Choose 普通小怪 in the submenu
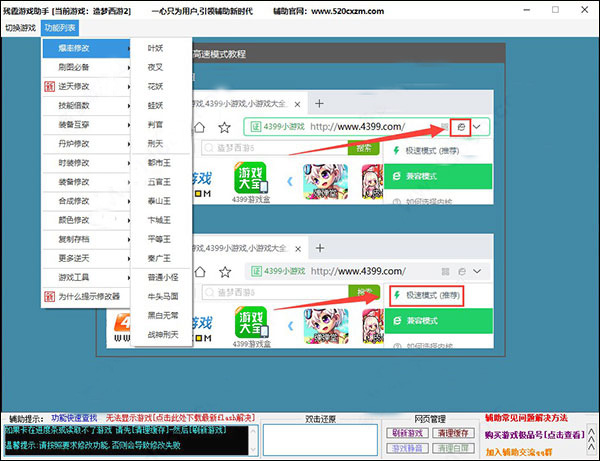The image size is (600, 461). [163, 277]
